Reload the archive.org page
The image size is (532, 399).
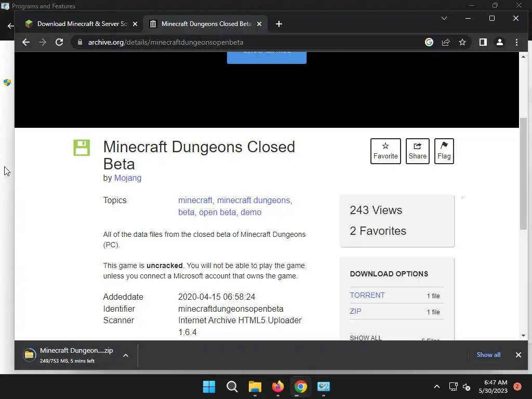pos(59,42)
